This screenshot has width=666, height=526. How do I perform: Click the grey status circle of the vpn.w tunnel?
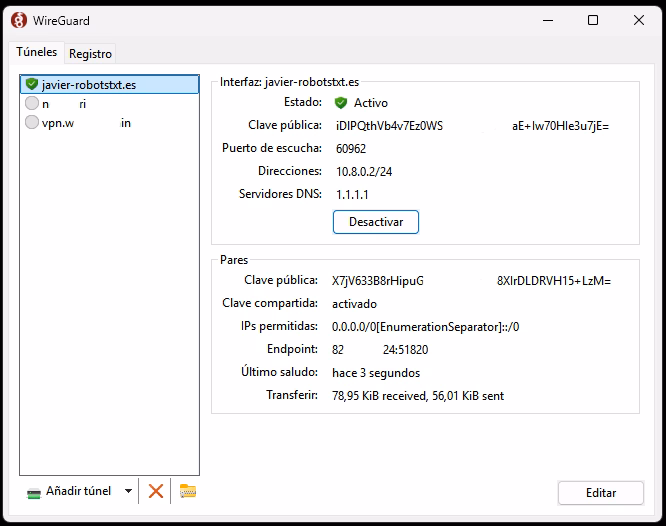click(x=32, y=122)
